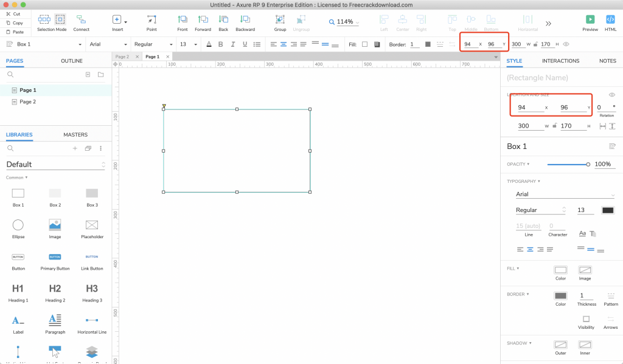
Task: Adjust the opacity slider handle
Action: [x=588, y=164]
